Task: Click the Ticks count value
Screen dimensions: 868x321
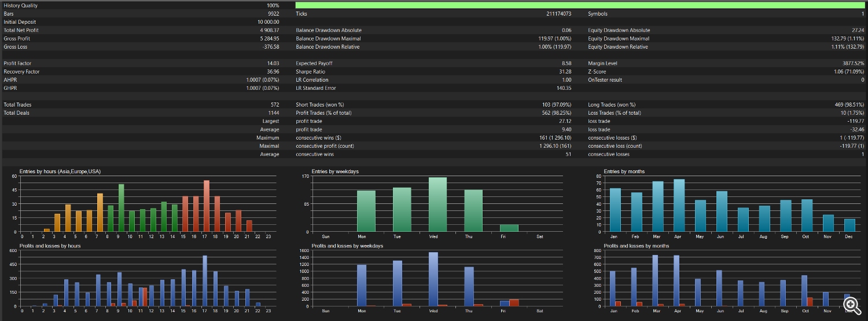Action: click(x=558, y=13)
